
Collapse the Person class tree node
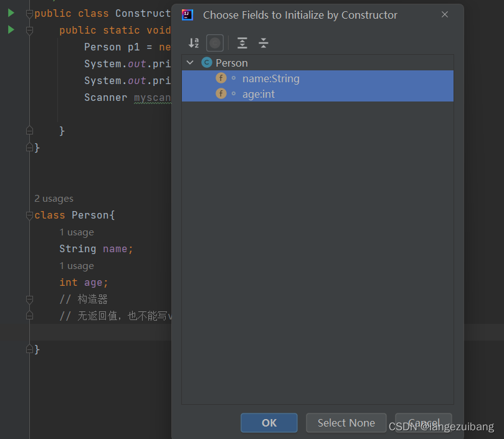(x=190, y=63)
